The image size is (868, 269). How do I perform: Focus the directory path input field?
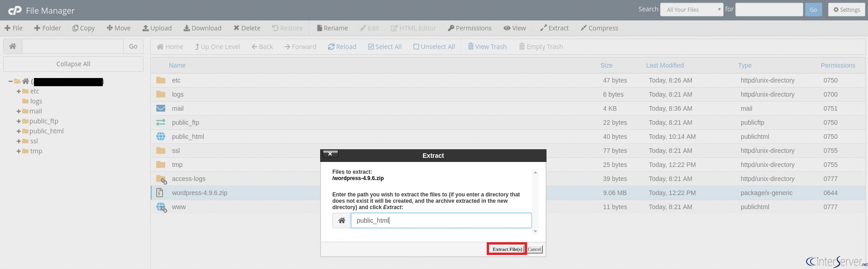[72, 46]
